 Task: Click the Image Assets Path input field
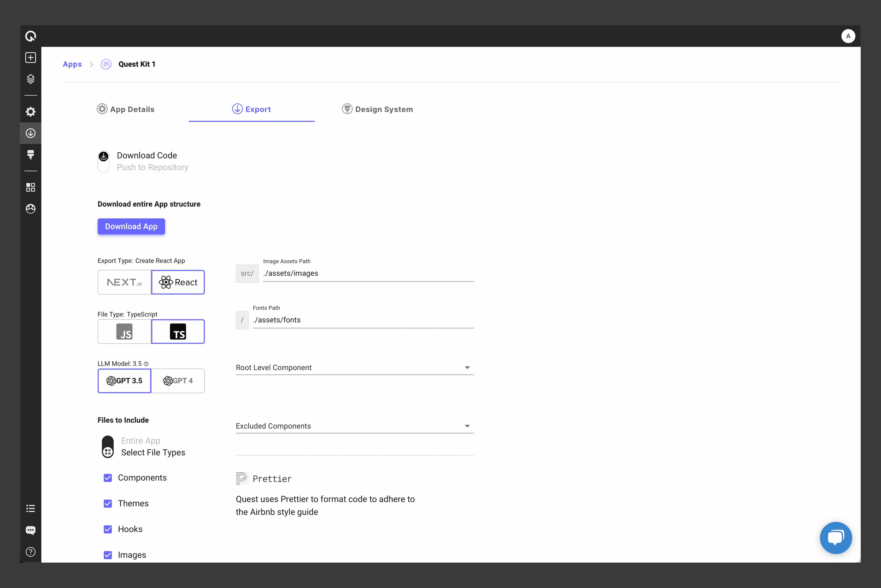tap(368, 273)
